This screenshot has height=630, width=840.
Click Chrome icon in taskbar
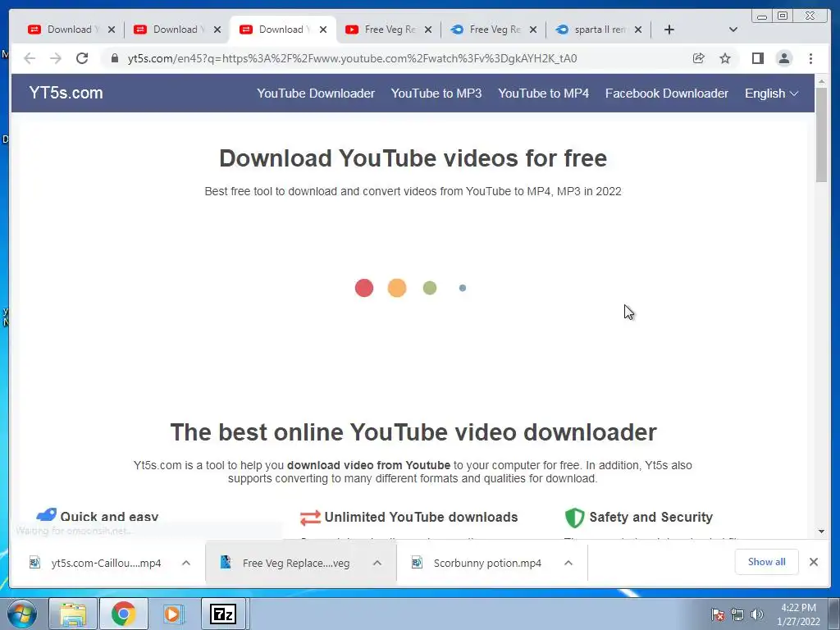[123, 614]
